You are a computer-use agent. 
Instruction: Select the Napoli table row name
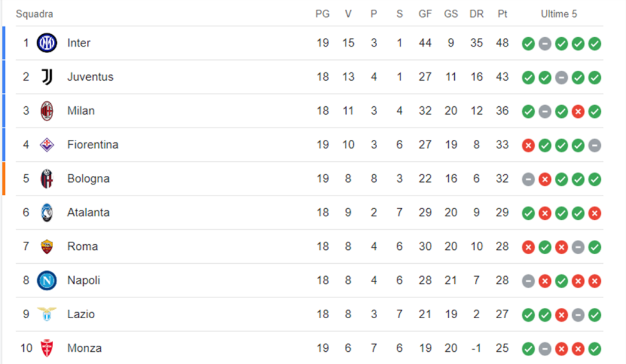(x=83, y=280)
